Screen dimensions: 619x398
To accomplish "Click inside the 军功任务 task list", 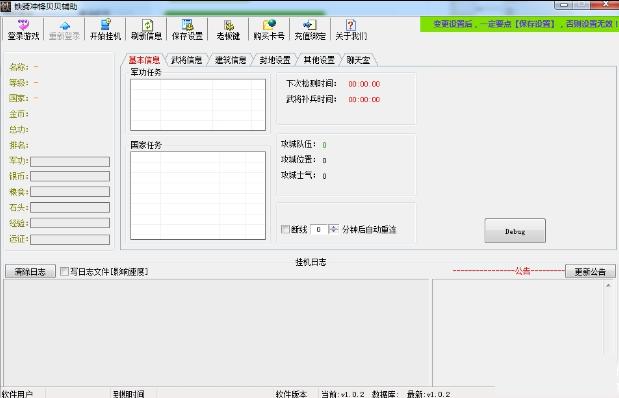I will click(x=198, y=105).
